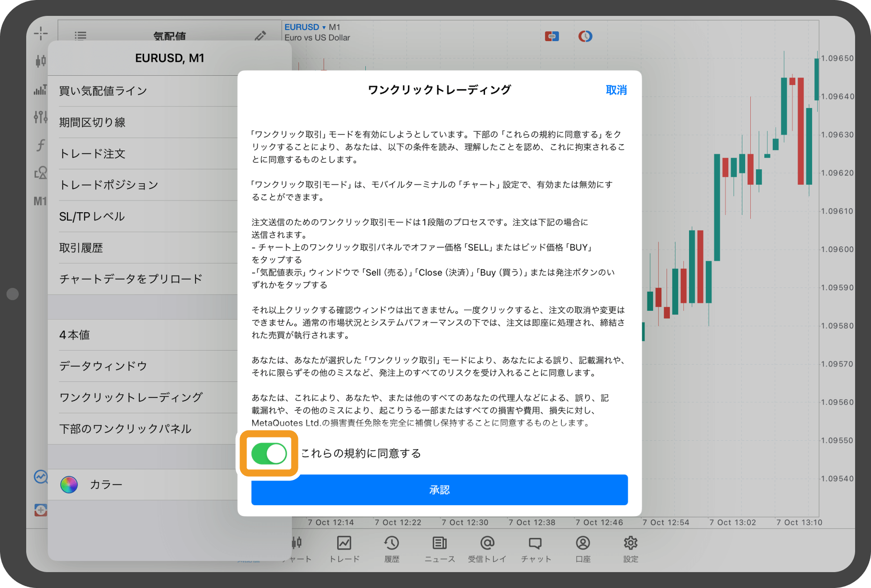Tap the pencil edit icon in quotes header
871x588 pixels.
(261, 36)
